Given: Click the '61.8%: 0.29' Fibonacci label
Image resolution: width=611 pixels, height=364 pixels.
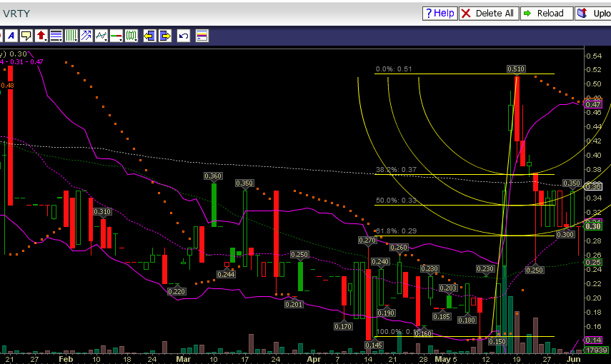Looking at the screenshot, I should [x=396, y=231].
